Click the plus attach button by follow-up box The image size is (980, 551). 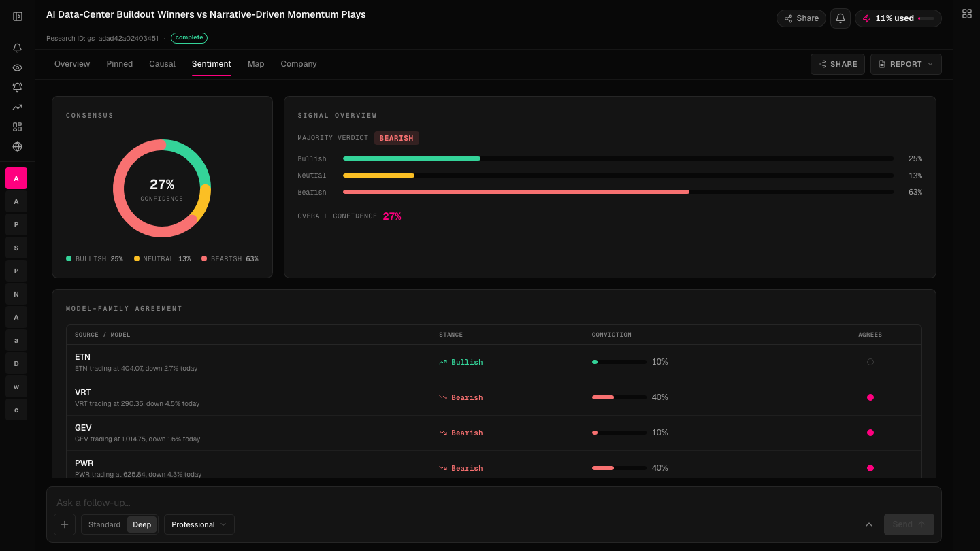pos(65,524)
